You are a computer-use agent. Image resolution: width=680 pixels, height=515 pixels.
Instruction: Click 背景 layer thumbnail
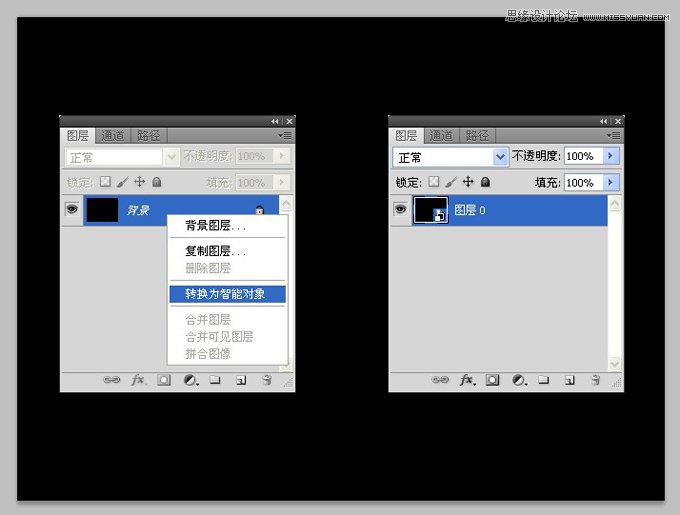coord(102,210)
